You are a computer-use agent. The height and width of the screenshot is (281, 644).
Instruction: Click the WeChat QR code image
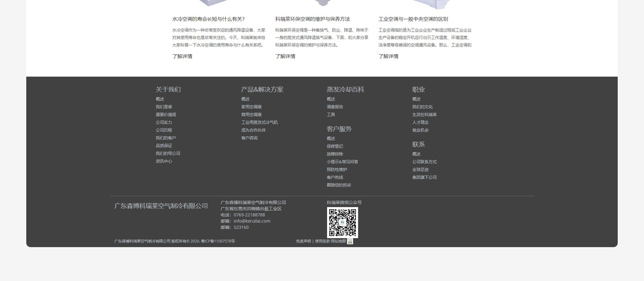click(342, 222)
